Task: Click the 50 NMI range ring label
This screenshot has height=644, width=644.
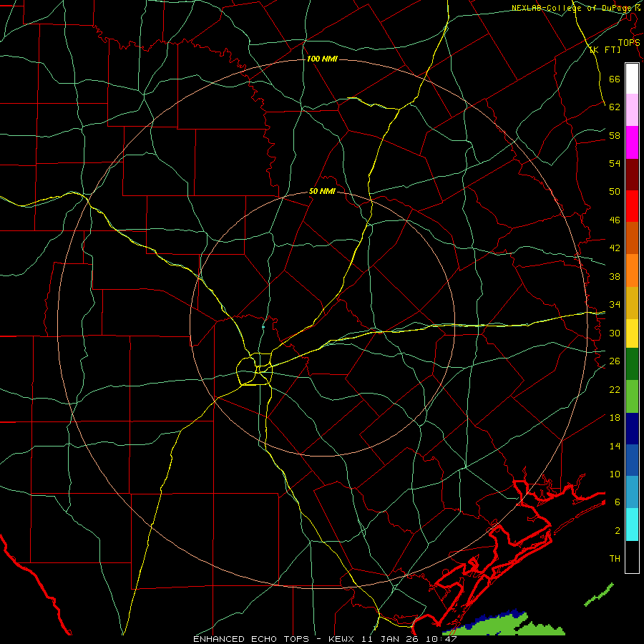Action: tap(322, 191)
